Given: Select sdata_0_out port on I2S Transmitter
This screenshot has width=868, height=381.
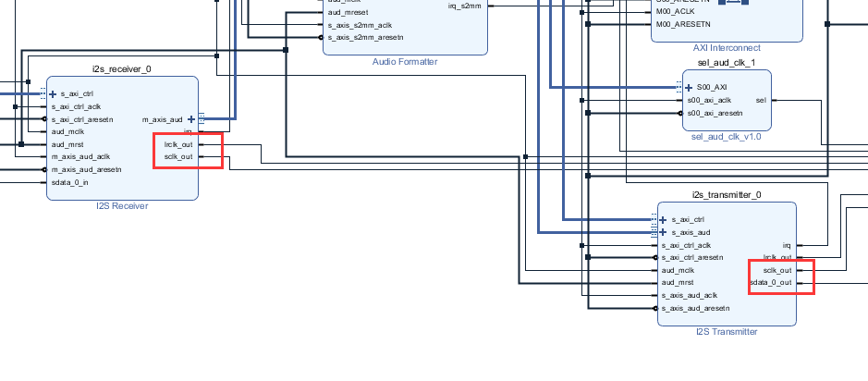Looking at the screenshot, I should pyautogui.click(x=770, y=282).
